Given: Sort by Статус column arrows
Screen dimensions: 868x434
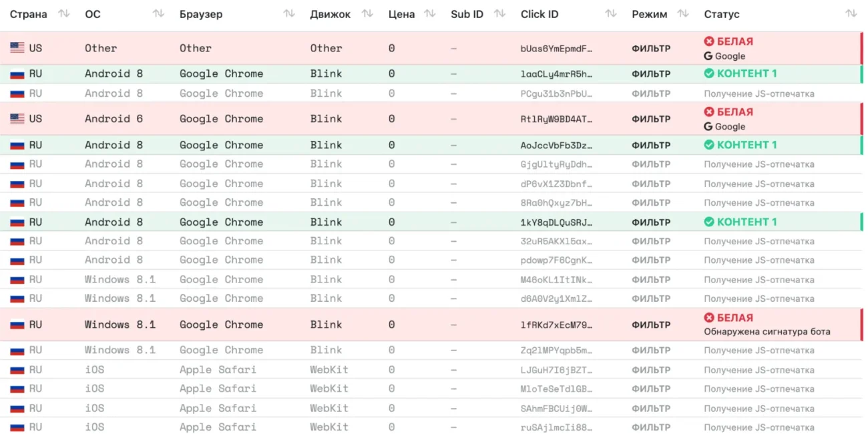Looking at the screenshot, I should pos(851,13).
